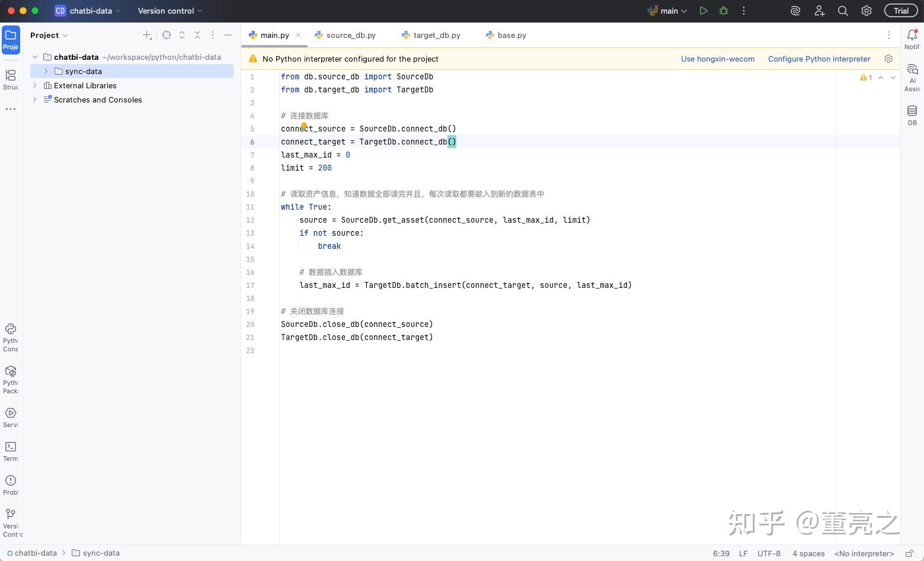This screenshot has width=924, height=561.
Task: Open the Notifications panel
Action: 912,40
